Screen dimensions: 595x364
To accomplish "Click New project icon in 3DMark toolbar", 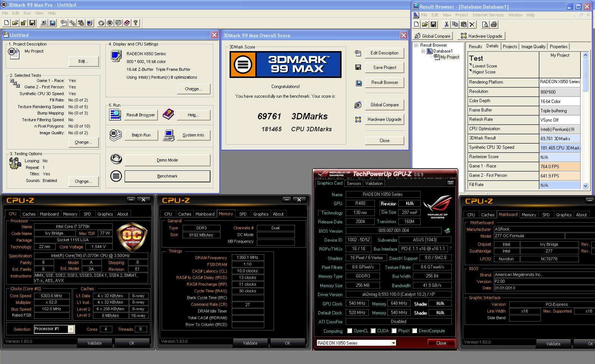I will [x=6, y=23].
